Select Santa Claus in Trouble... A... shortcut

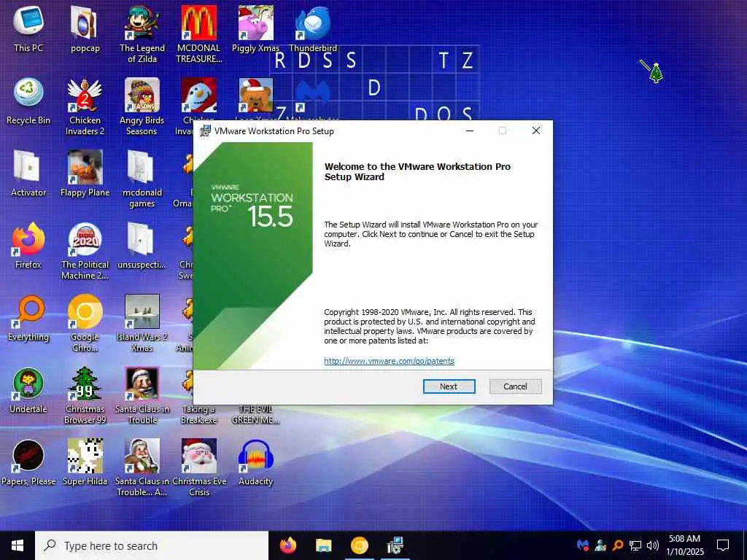(x=142, y=469)
